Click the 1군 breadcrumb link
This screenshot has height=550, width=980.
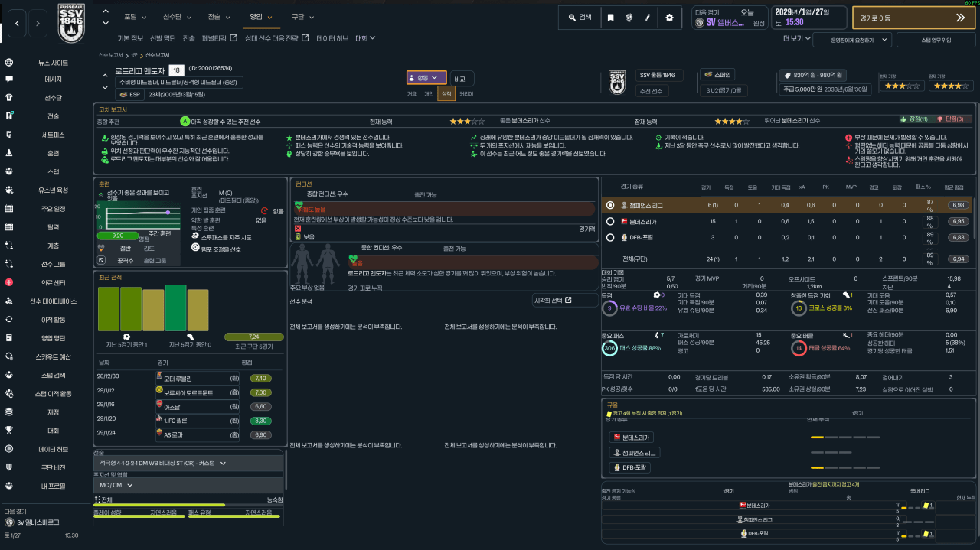135,55
